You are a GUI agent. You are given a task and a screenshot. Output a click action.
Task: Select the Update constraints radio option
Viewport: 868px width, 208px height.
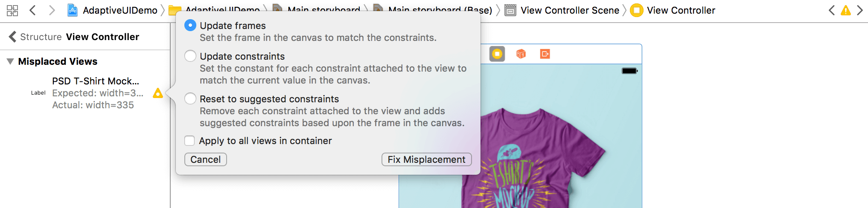[190, 56]
